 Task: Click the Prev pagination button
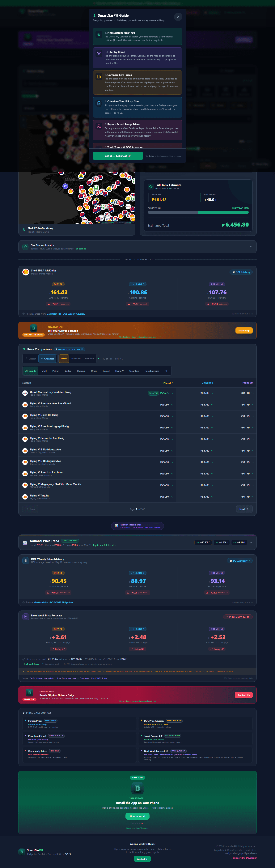(31, 509)
